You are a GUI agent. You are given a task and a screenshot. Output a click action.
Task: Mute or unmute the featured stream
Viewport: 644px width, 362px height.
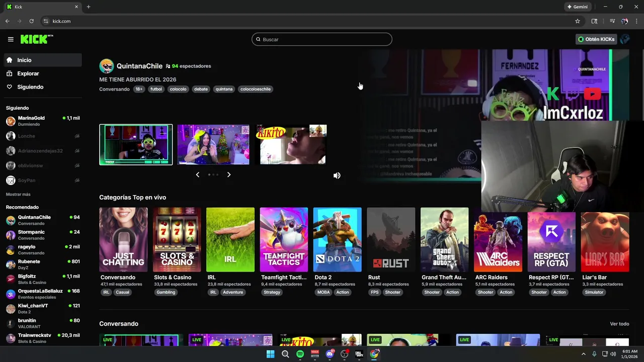point(337,175)
